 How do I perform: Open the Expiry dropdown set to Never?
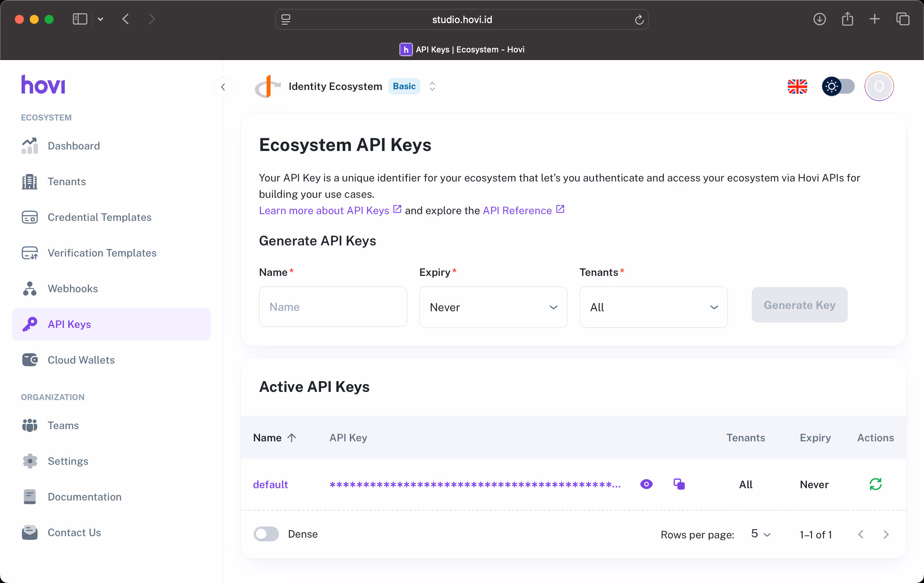click(493, 307)
